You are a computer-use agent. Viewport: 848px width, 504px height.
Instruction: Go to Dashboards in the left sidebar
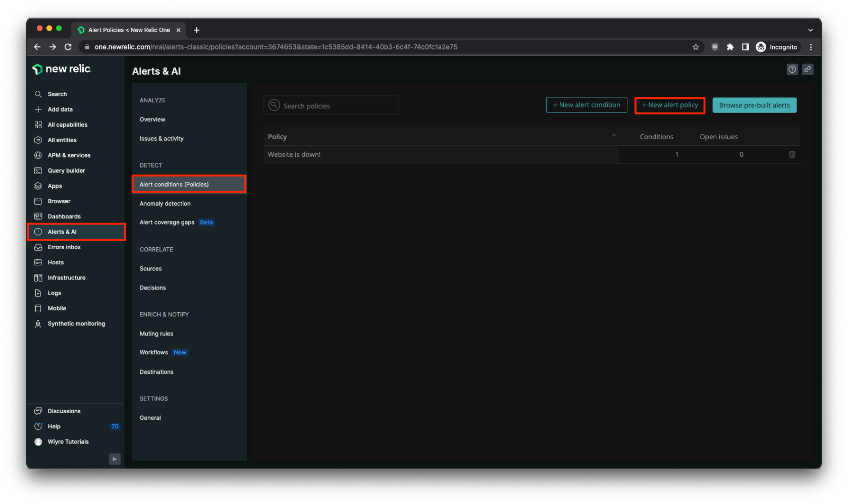(64, 216)
